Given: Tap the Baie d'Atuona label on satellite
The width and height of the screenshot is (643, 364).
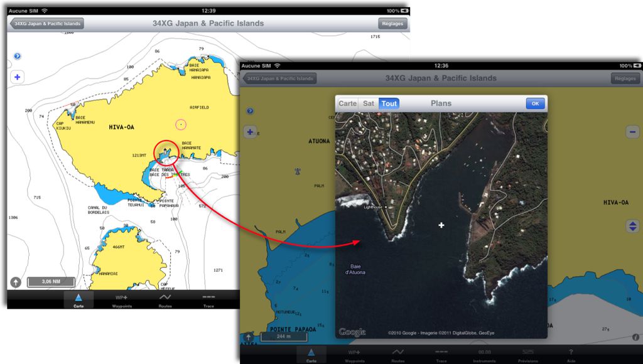Looking at the screenshot, I should [x=355, y=269].
